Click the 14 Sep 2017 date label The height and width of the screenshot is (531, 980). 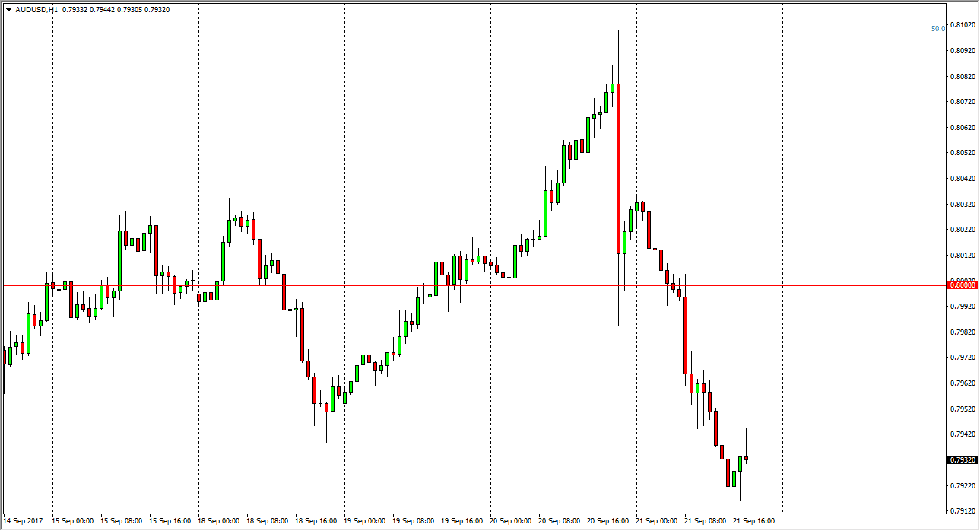pyautogui.click(x=24, y=521)
